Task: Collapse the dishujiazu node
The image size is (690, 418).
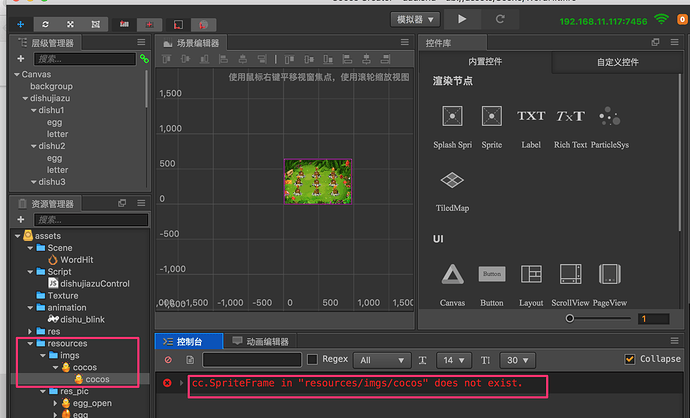Action: click(25, 98)
